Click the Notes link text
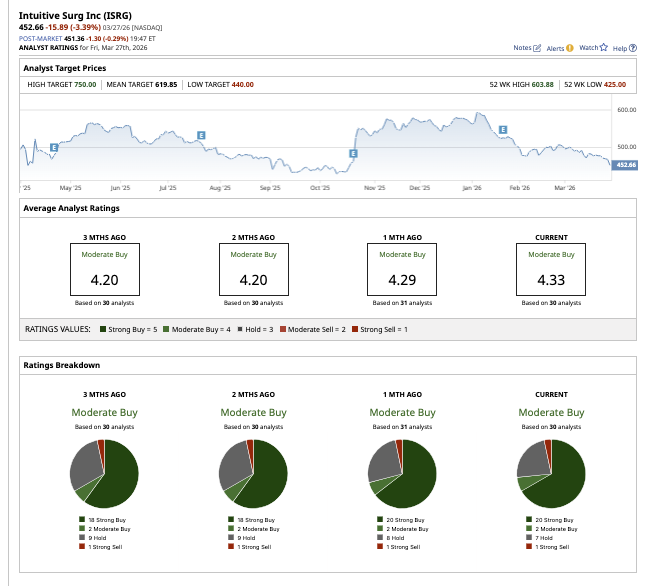The width and height of the screenshot is (652, 586). pos(522,48)
